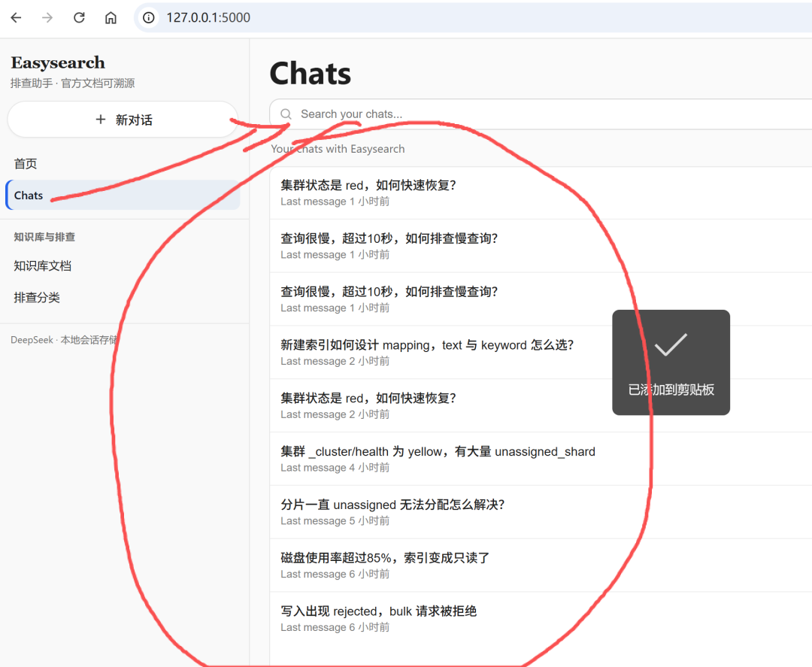Image resolution: width=812 pixels, height=667 pixels.
Task: Click the DeepSeek · 本地会话存储 footer text
Action: [65, 340]
